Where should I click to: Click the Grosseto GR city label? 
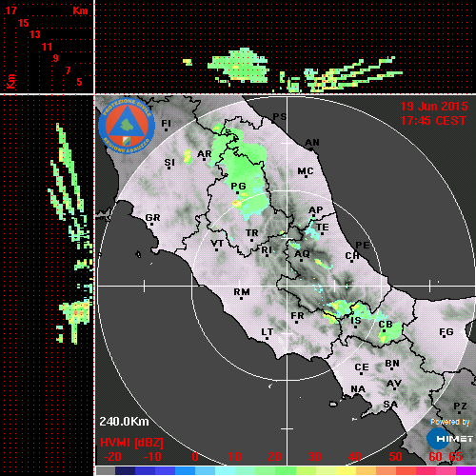click(x=152, y=218)
